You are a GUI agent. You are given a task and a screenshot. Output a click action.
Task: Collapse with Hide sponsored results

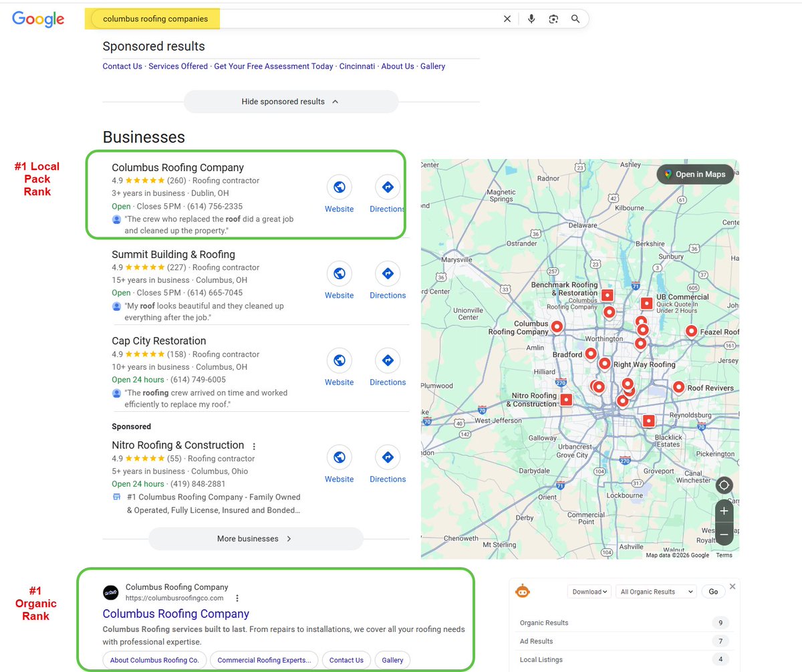(291, 102)
